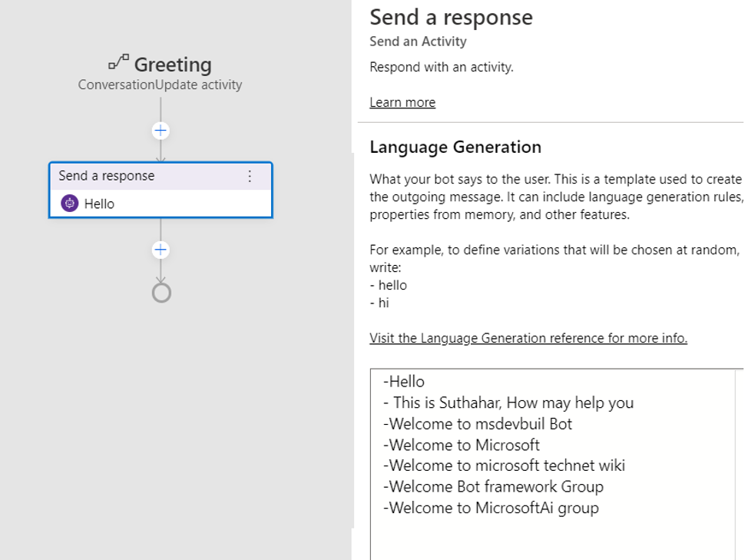Screen dimensions: 748x560
Task: Visit the Language Generation reference link
Action: pyautogui.click(x=528, y=338)
